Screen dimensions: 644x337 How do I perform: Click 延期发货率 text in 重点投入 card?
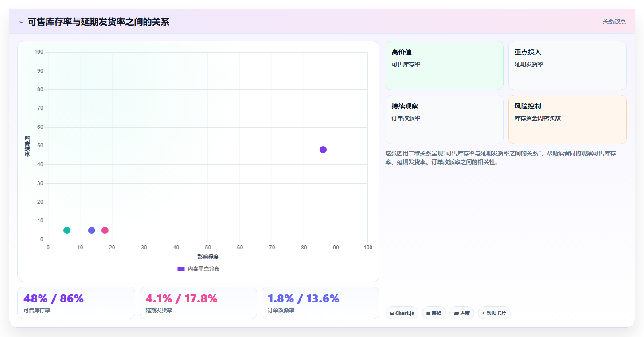coord(529,64)
